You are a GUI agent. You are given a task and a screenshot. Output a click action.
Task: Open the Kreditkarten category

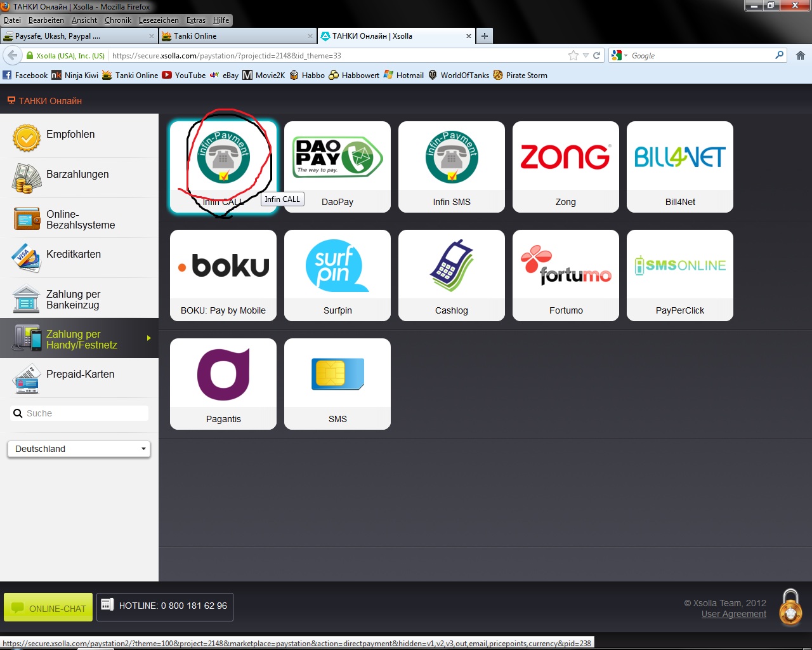pos(74,255)
